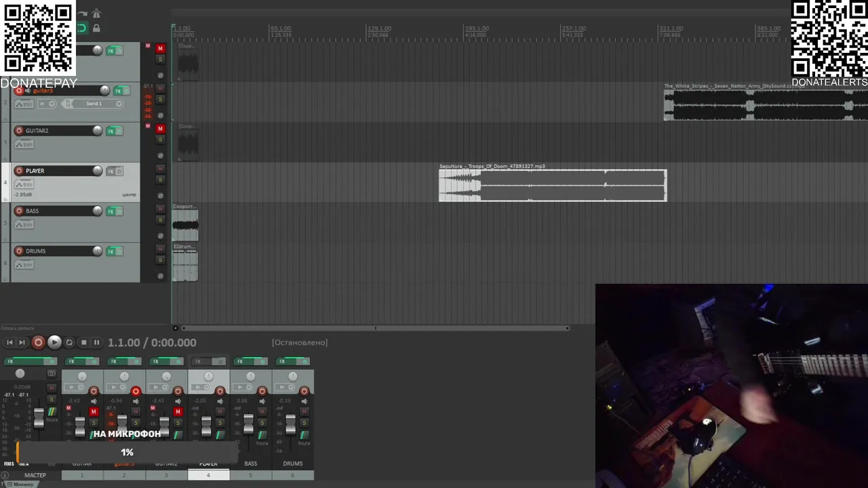The width and height of the screenshot is (868, 488).
Task: Open trim envelope menu for PLAYER
Action: pyautogui.click(x=24, y=184)
